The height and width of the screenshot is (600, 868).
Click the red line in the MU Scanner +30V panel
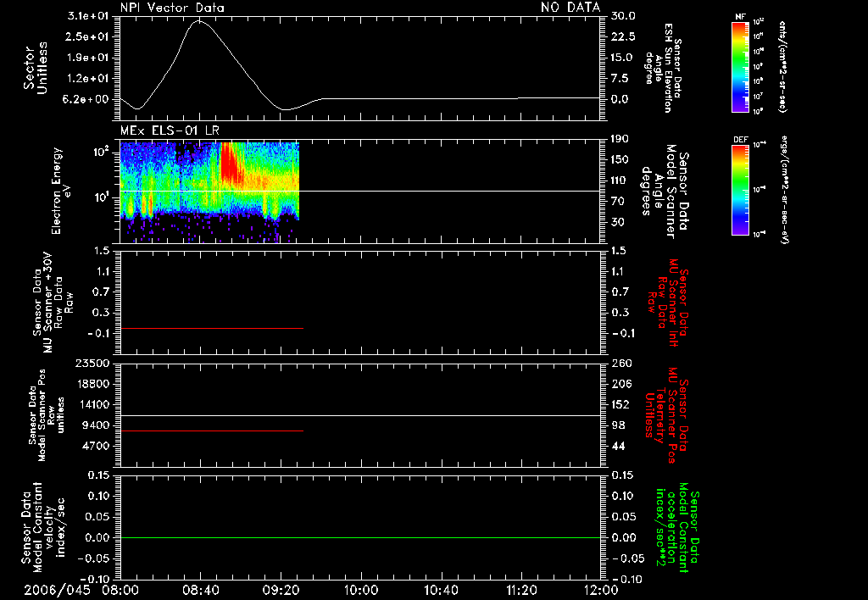point(211,328)
